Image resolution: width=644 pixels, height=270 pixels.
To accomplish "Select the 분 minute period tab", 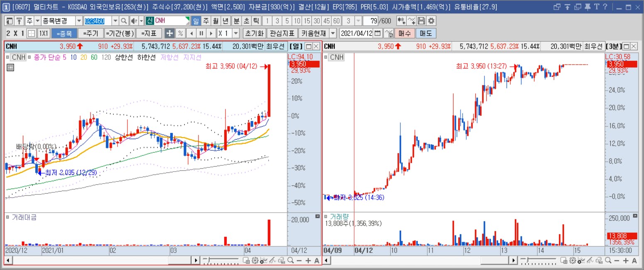I will point(237,21).
